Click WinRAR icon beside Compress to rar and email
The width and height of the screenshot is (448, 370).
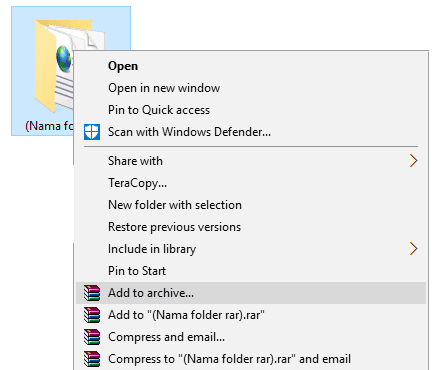point(92,359)
